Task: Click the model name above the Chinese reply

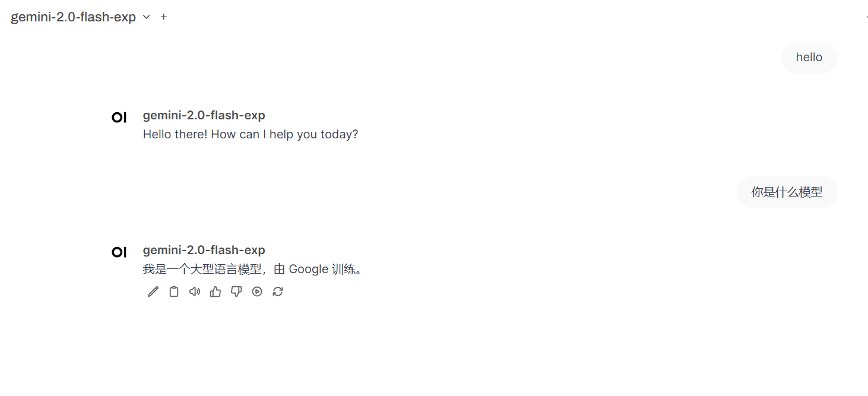Action: click(x=204, y=250)
